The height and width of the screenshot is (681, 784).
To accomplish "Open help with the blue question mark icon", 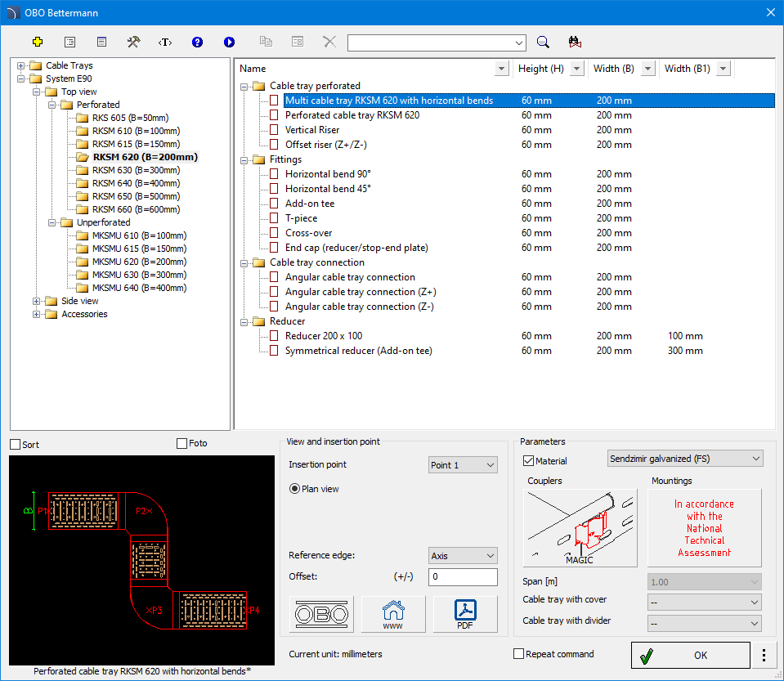I will [x=197, y=42].
